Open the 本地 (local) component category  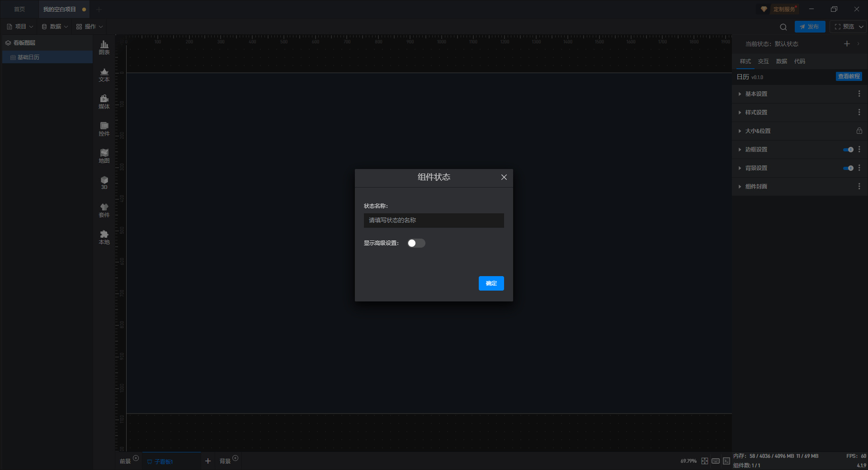[104, 237]
